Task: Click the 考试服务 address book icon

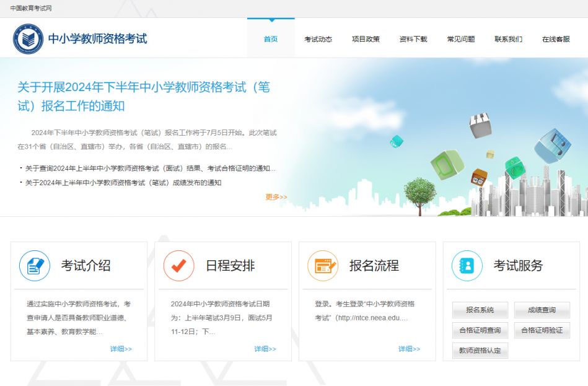Action: [467, 266]
